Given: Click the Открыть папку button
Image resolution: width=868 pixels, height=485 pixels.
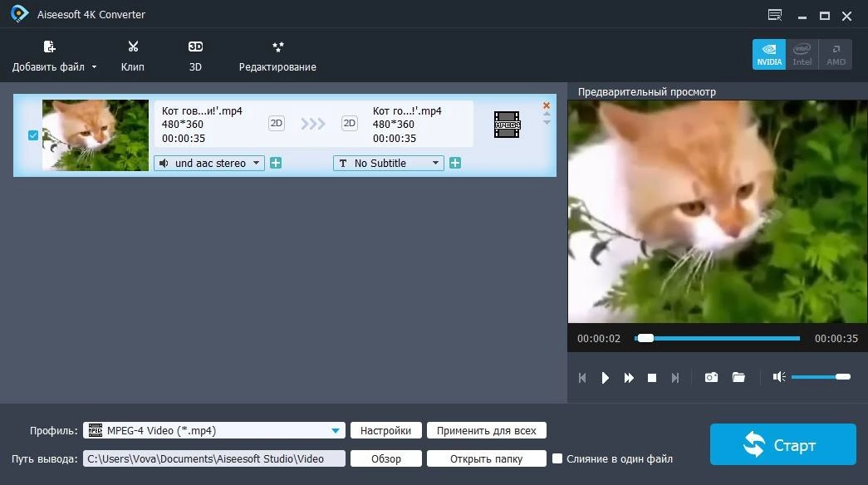Looking at the screenshot, I should pos(487,458).
